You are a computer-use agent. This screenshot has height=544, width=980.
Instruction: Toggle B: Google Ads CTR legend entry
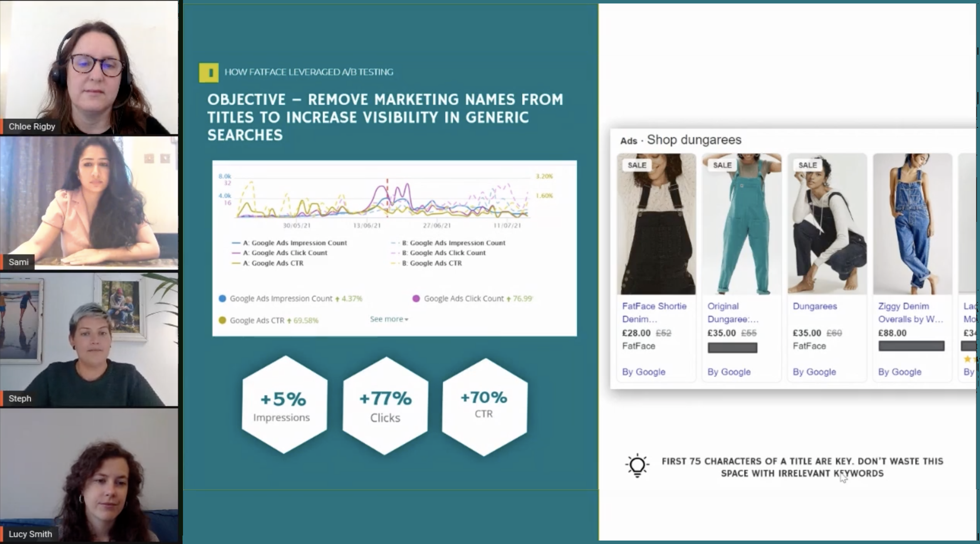pos(431,263)
